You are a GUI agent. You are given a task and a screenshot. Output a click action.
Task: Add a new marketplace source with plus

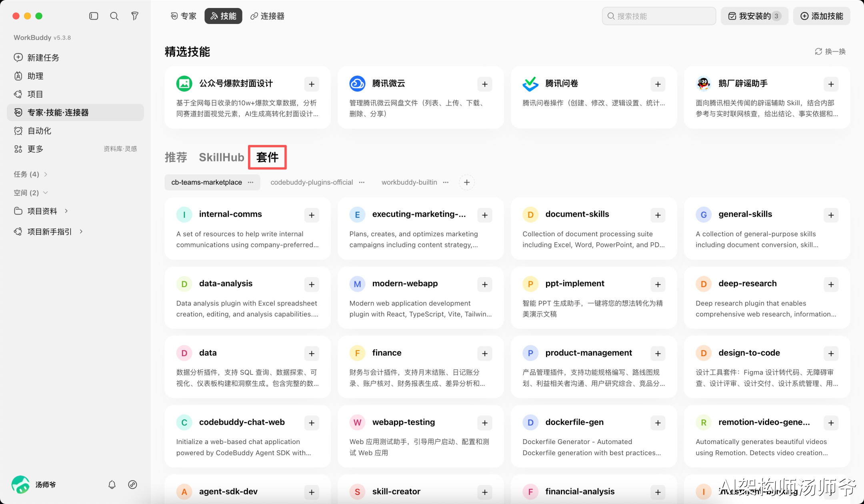(467, 182)
